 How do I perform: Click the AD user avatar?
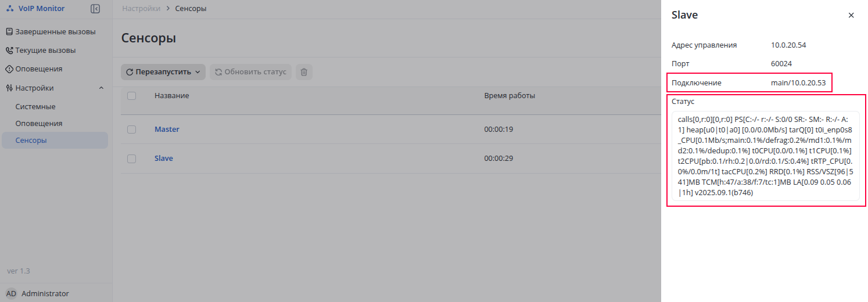(11, 293)
